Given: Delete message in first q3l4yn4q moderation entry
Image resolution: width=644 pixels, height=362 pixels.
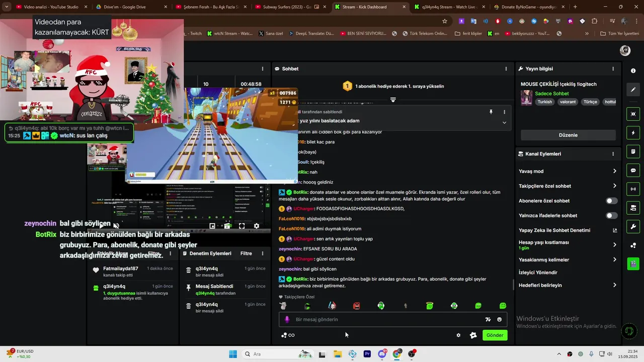Looking at the screenshot, I should coord(188,270).
